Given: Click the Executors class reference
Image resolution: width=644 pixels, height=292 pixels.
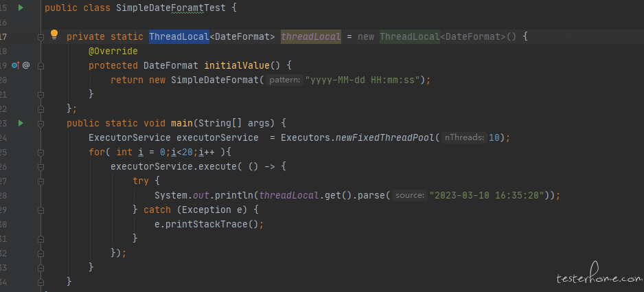Looking at the screenshot, I should tap(306, 137).
